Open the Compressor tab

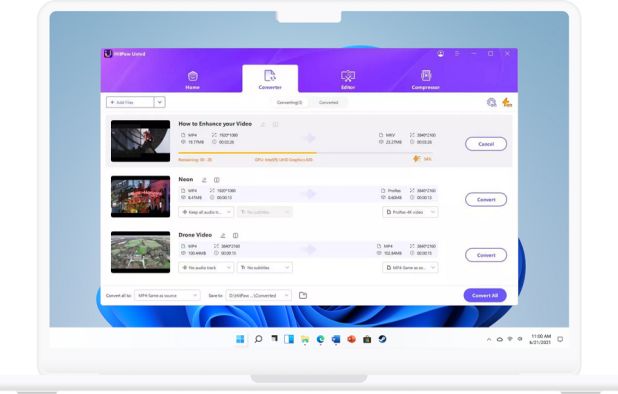pos(426,80)
